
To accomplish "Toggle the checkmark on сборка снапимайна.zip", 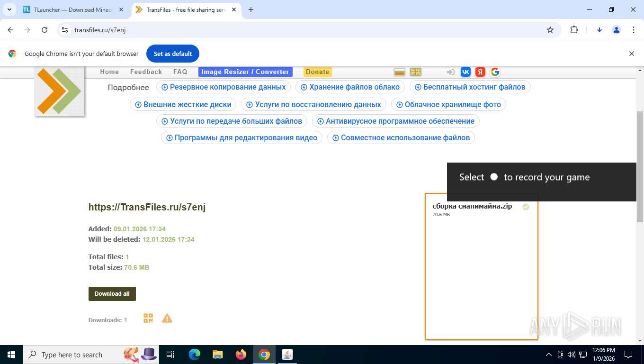I will [x=526, y=207].
